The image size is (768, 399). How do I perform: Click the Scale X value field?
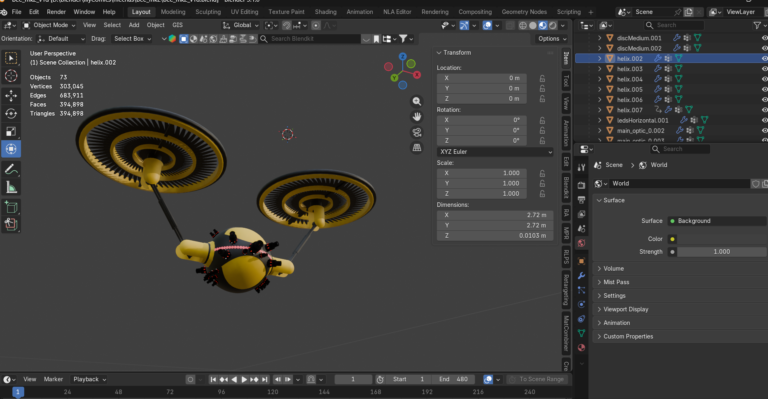coord(482,173)
